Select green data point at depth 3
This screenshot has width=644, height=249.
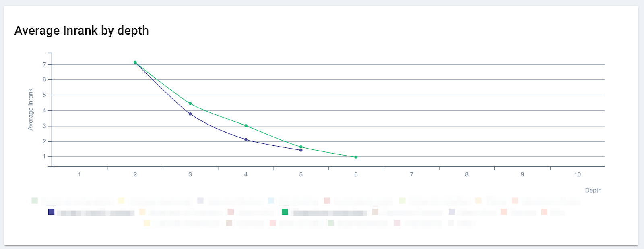point(190,104)
